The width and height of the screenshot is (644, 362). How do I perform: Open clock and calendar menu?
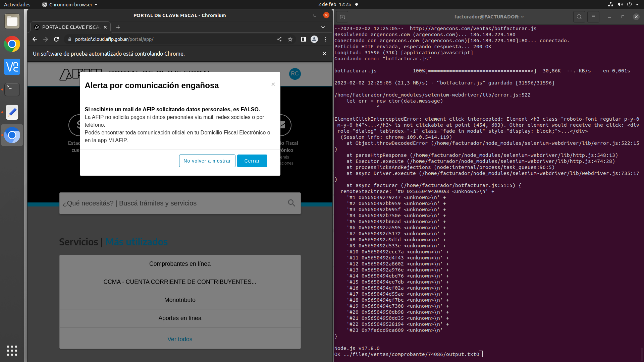(335, 4)
